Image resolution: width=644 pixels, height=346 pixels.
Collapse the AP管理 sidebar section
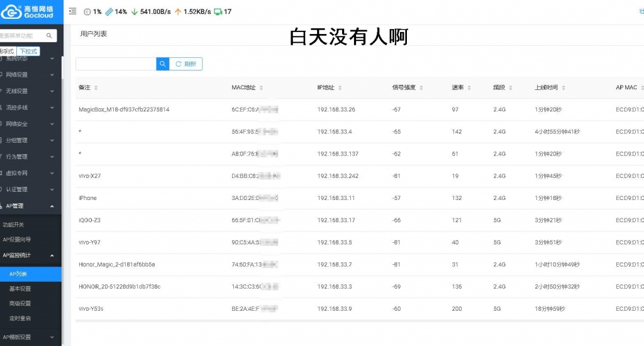pos(30,206)
